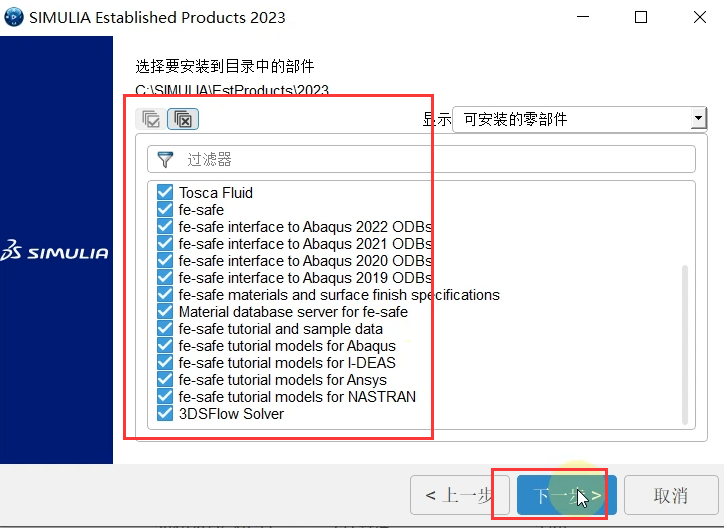This screenshot has height=528, width=724.
Task: Select the 3DSFlow Solver label text
Action: click(x=231, y=414)
